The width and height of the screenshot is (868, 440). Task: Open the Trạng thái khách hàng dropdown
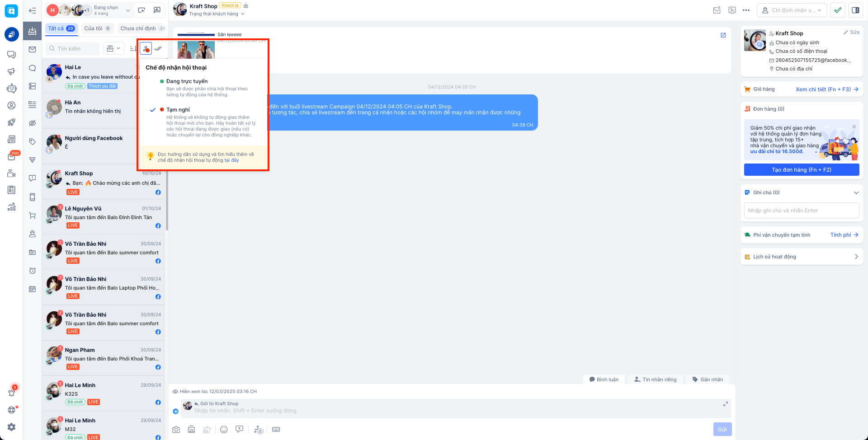point(217,14)
